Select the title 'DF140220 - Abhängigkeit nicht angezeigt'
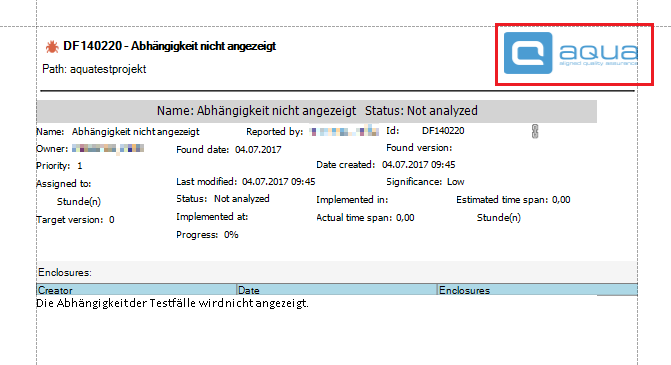The height and width of the screenshot is (365, 671). [x=169, y=46]
